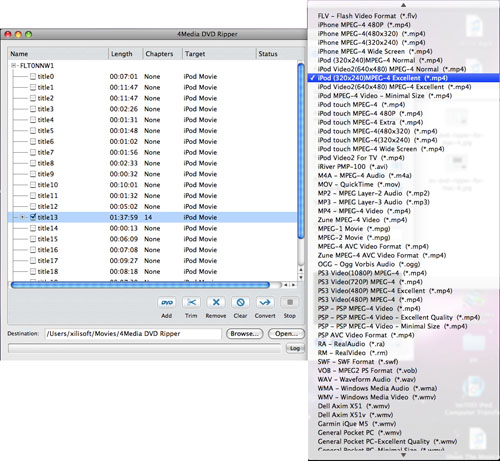Click the Target column header
This screenshot has width=500, height=461.
click(219, 54)
